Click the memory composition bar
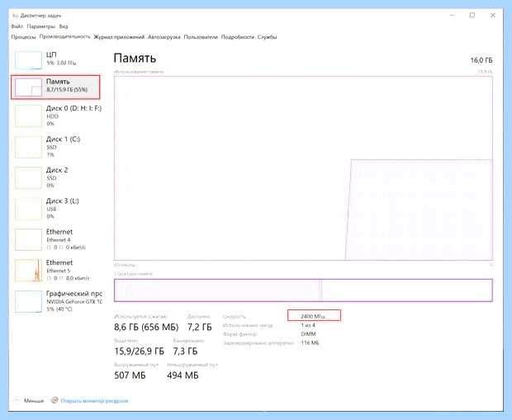This screenshot has height=420, width=512. click(x=303, y=290)
